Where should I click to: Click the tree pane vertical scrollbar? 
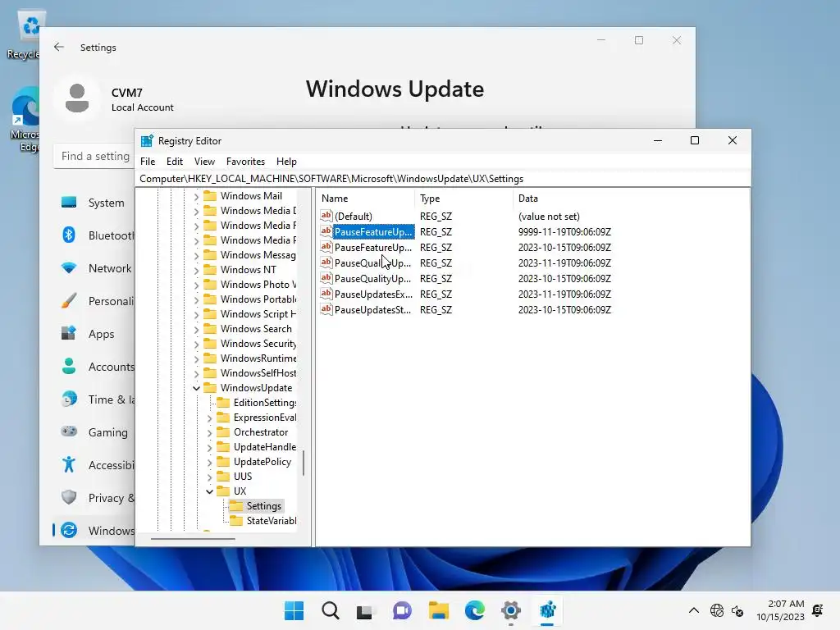pos(304,463)
